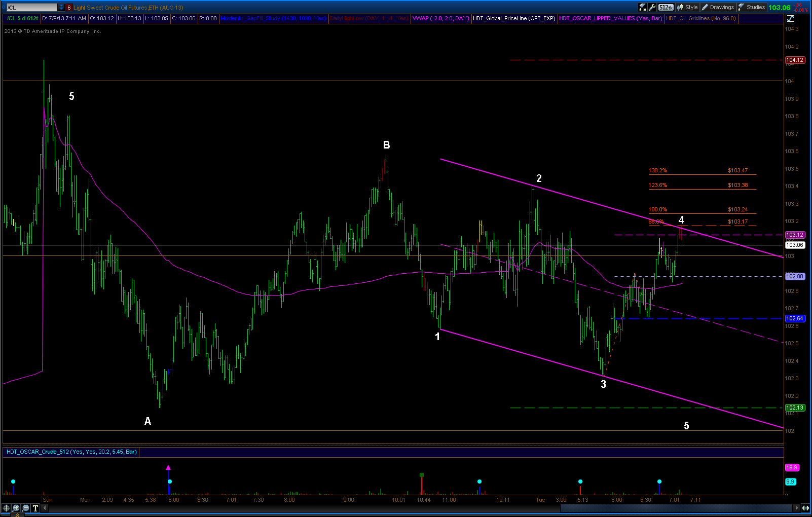The image size is (812, 517).
Task: Click the O: 103.12 open value
Action: click(101, 18)
